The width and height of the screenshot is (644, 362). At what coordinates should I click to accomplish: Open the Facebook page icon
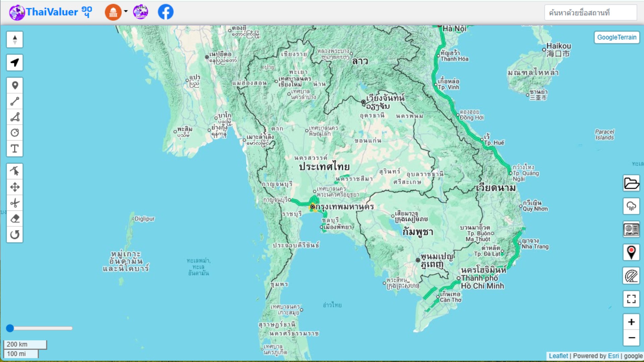[166, 12]
